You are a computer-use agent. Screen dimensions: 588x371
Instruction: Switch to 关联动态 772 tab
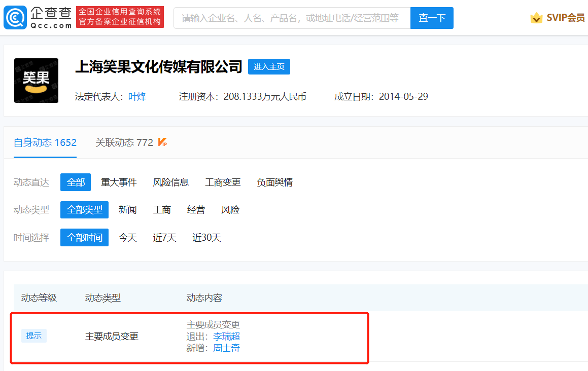[x=124, y=142]
